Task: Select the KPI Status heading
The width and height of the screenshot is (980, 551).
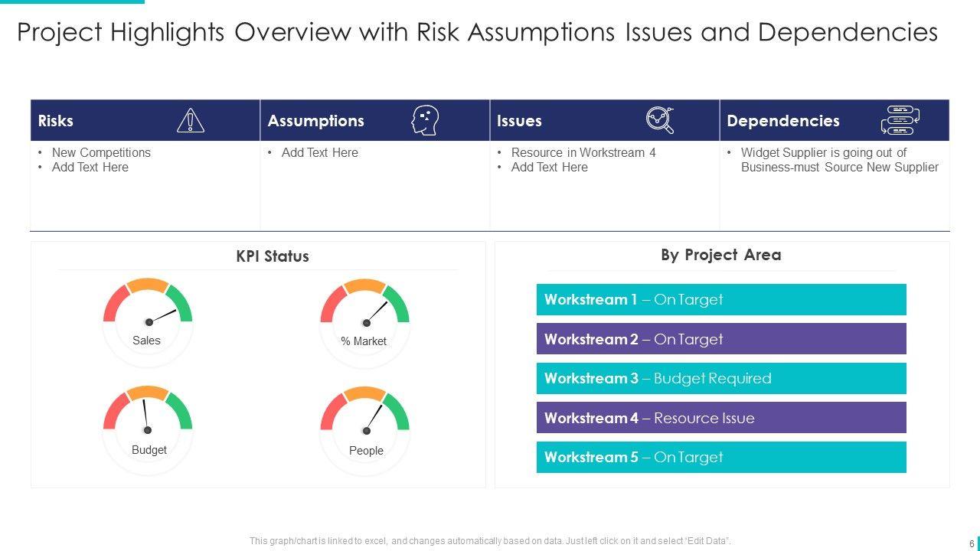Action: point(273,256)
